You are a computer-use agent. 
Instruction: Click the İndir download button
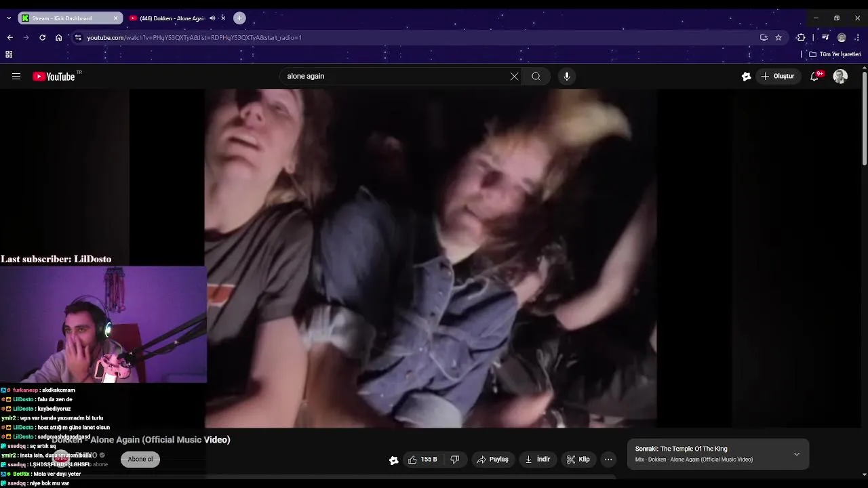[x=538, y=460]
